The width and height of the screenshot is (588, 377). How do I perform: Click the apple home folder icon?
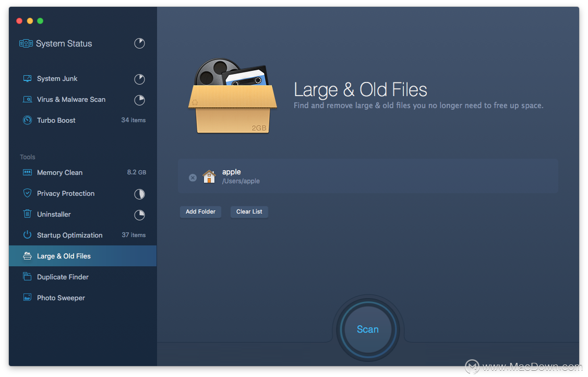tap(209, 176)
